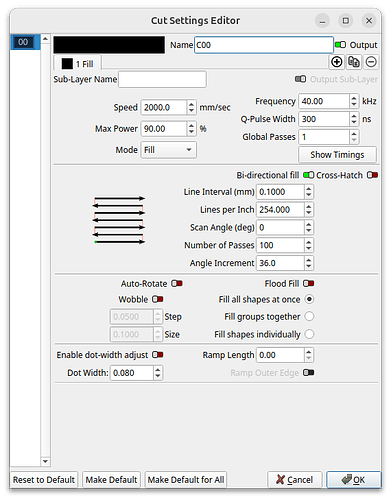Image resolution: width=390 pixels, height=500 pixels.
Task: Click the Make Default button
Action: pos(111,480)
